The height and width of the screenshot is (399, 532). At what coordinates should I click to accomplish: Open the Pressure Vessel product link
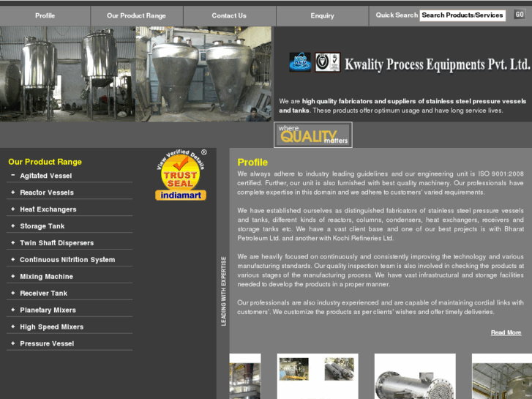47,343
